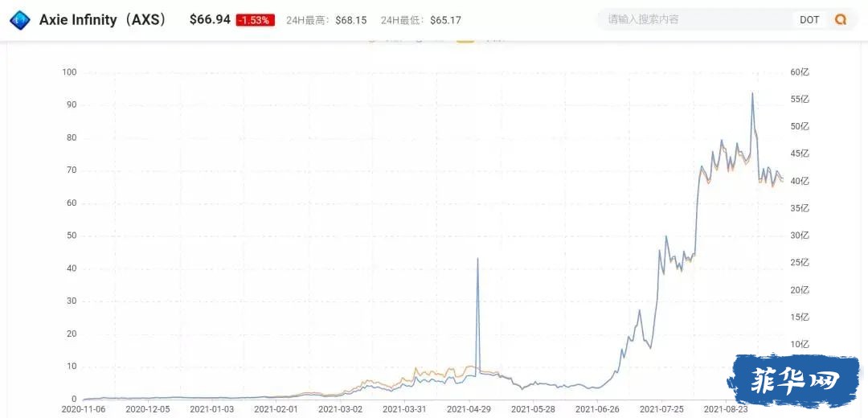868x418 pixels.
Task: Click the 60亿 right axis label
Action: 800,72
